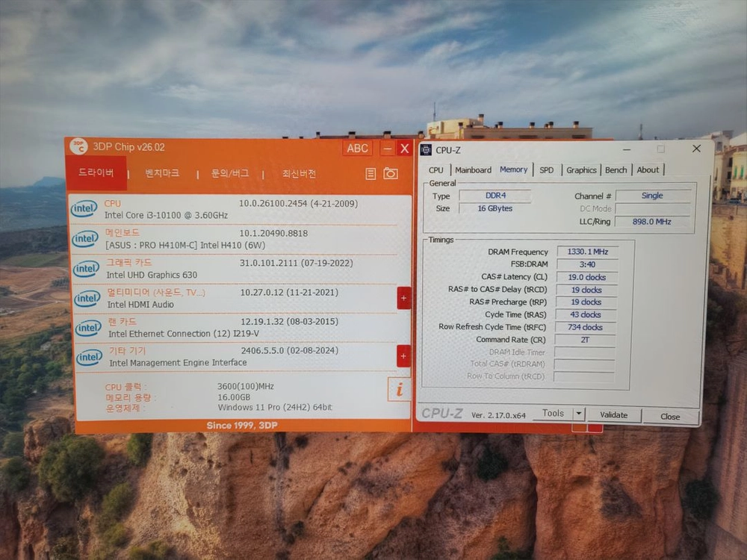747x560 pixels.
Task: Click the 'Intel UHD Graphics 630' text
Action: (x=152, y=275)
